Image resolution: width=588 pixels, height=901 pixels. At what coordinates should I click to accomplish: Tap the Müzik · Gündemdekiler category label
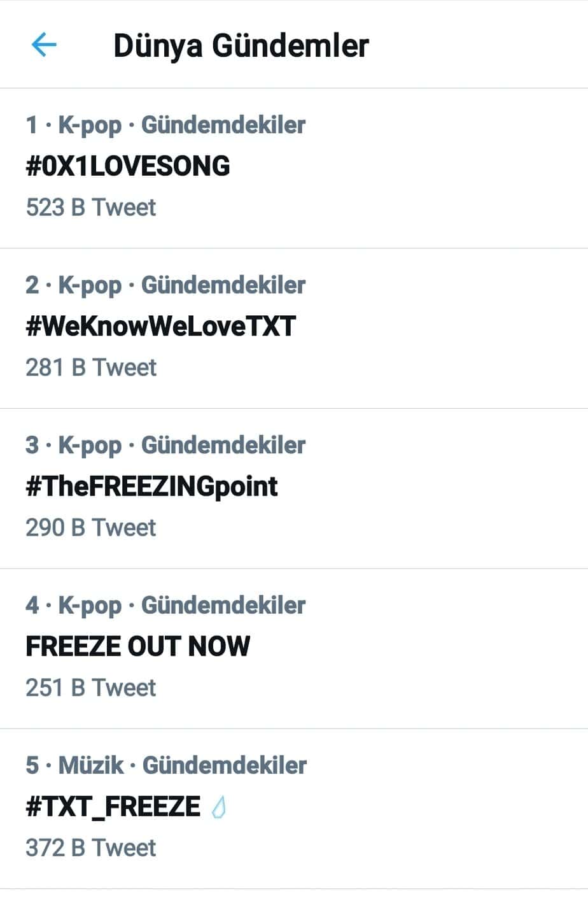point(183,765)
